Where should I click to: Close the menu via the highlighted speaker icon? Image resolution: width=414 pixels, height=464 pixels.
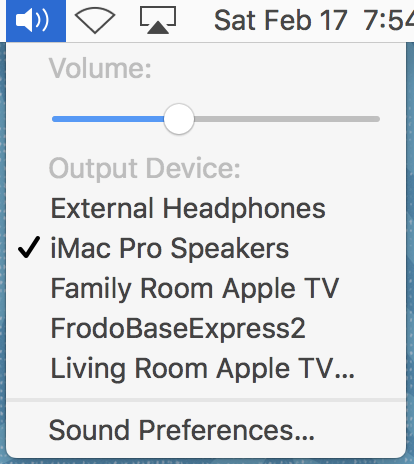tap(36, 21)
